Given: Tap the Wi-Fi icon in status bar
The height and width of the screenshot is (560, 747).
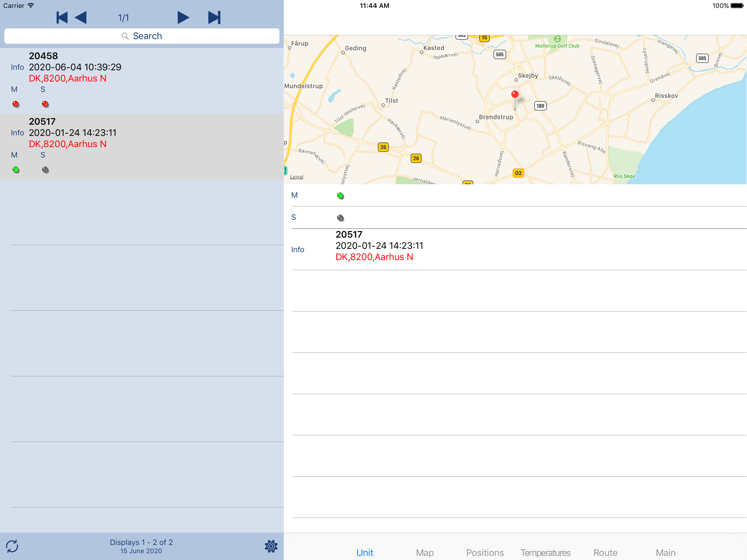Looking at the screenshot, I should click(x=31, y=5).
